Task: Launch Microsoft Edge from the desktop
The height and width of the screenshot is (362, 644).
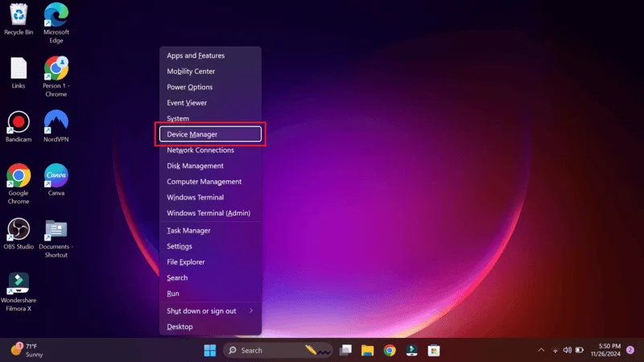Action: click(x=56, y=23)
